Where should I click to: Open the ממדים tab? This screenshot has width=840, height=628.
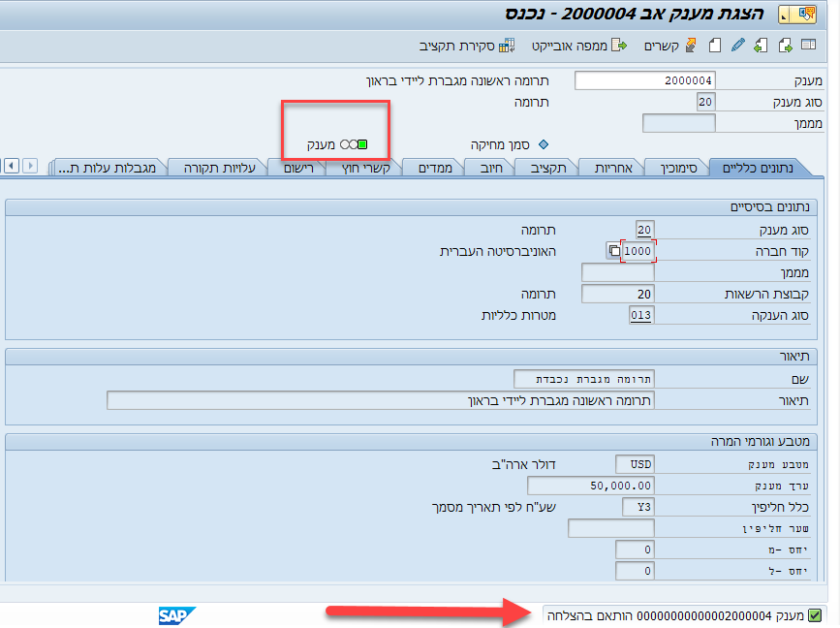tap(435, 169)
